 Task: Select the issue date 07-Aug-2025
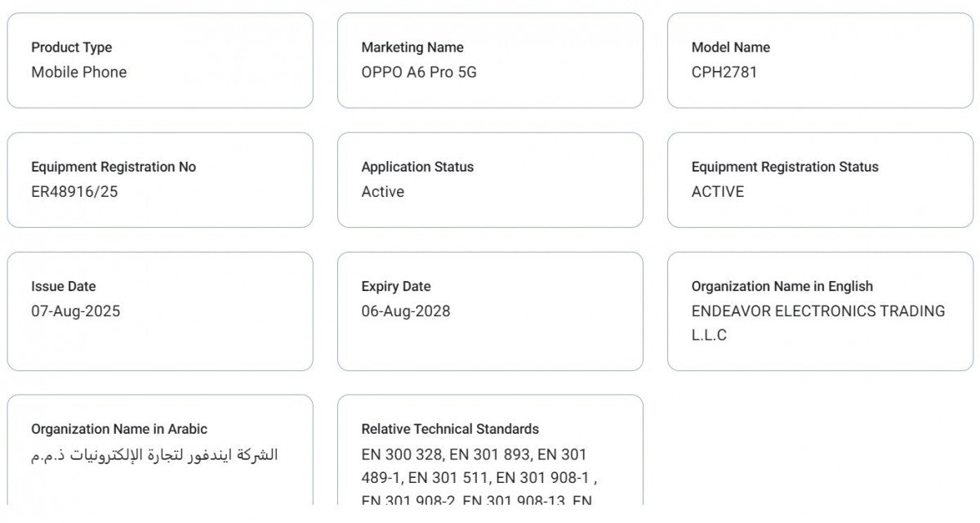pyautogui.click(x=76, y=311)
